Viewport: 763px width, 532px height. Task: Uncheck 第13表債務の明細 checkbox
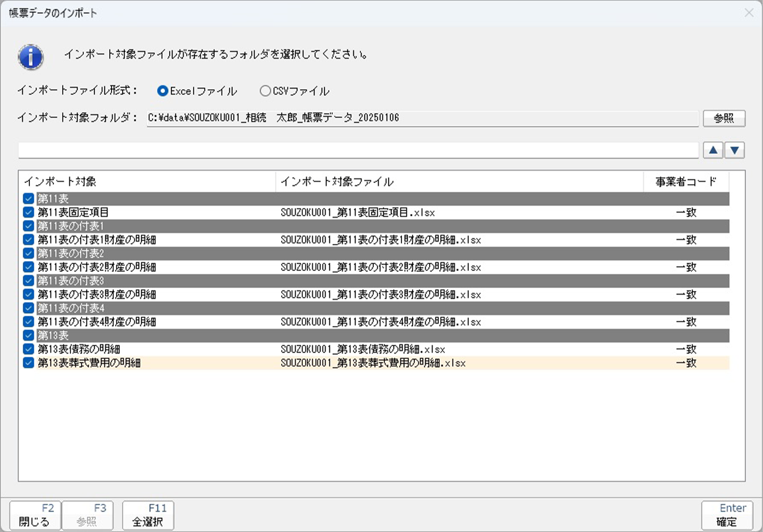(28, 350)
